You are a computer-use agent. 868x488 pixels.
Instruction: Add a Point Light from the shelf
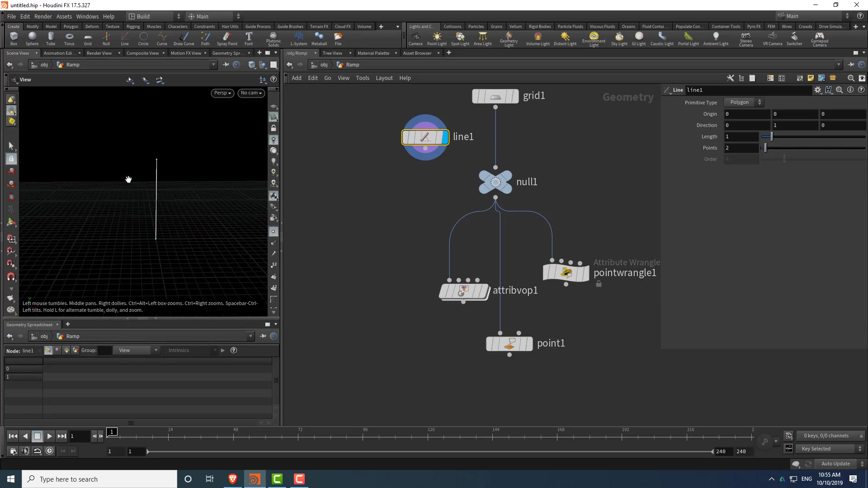(x=437, y=38)
